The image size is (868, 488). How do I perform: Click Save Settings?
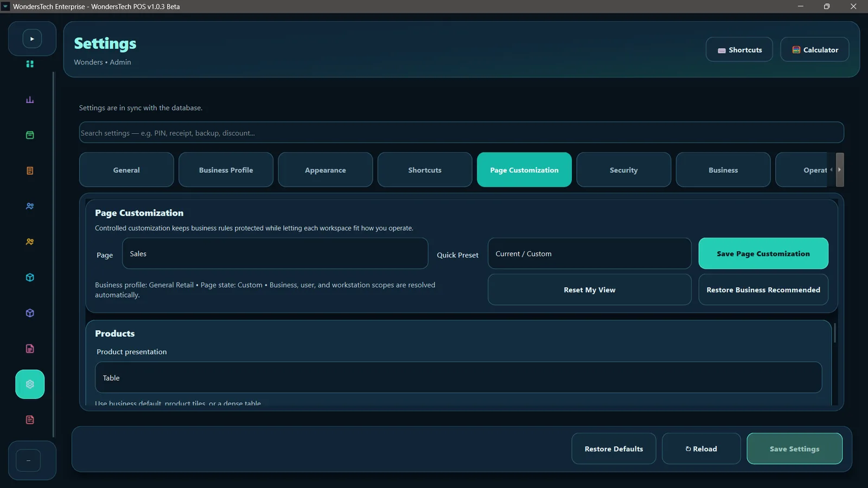(x=795, y=448)
